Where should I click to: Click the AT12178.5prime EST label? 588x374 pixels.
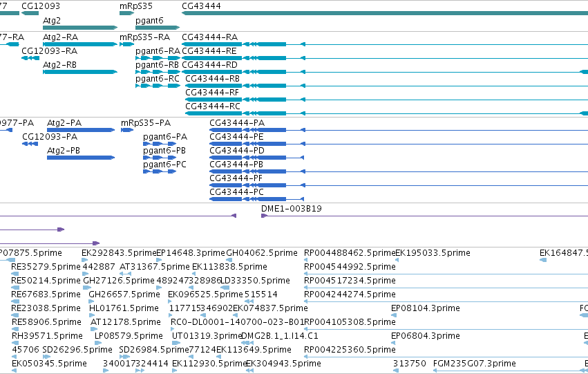pyautogui.click(x=125, y=323)
